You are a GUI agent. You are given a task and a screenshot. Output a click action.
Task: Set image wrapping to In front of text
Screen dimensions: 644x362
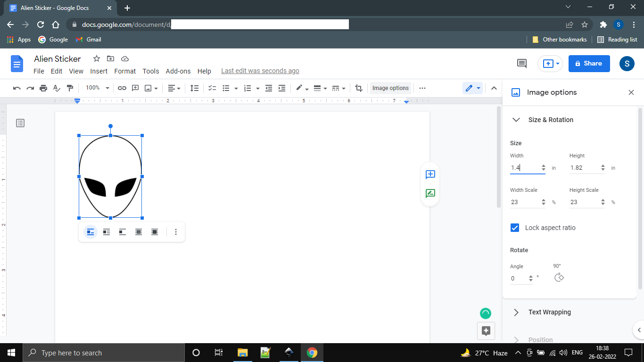154,231
